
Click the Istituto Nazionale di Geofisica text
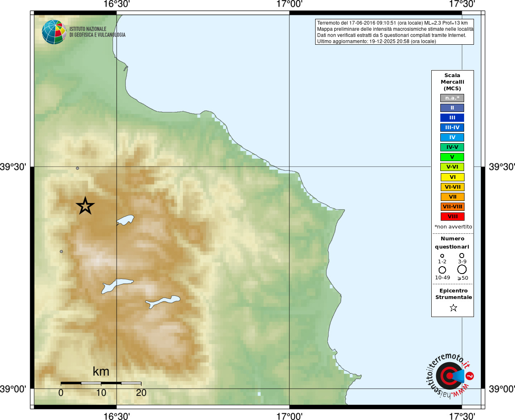(x=97, y=32)
